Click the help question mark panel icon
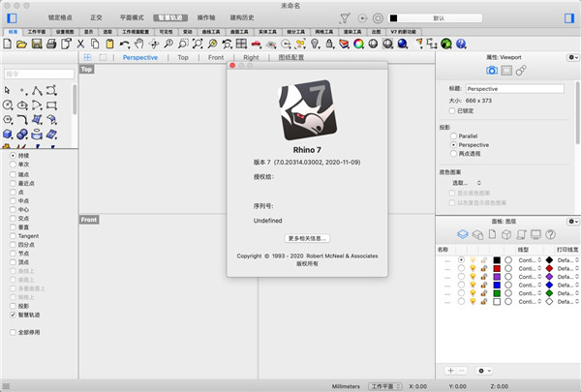The width and height of the screenshot is (581, 392). coord(550,233)
